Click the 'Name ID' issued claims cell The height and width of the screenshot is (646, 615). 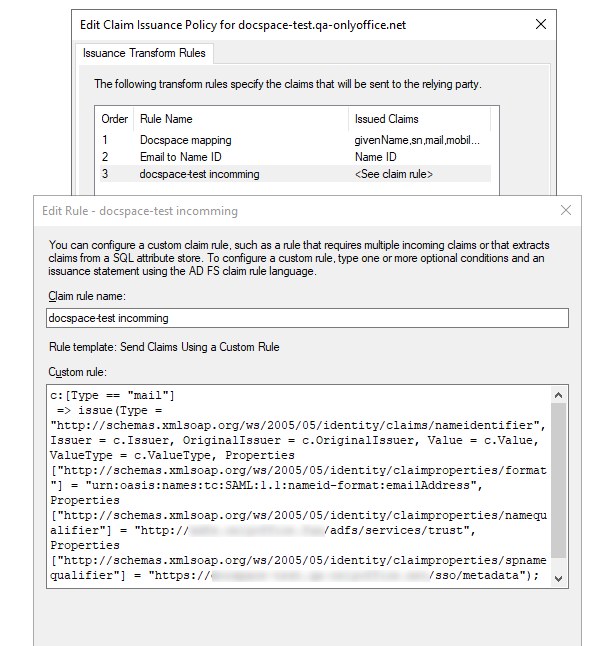click(375, 157)
